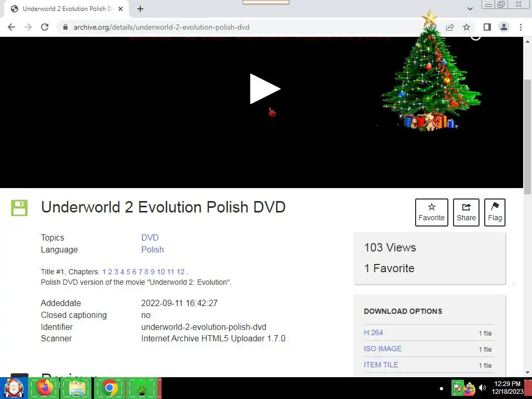Image resolution: width=532 pixels, height=399 pixels.
Task: Open the tab search dropdown chevron
Action: [470, 9]
